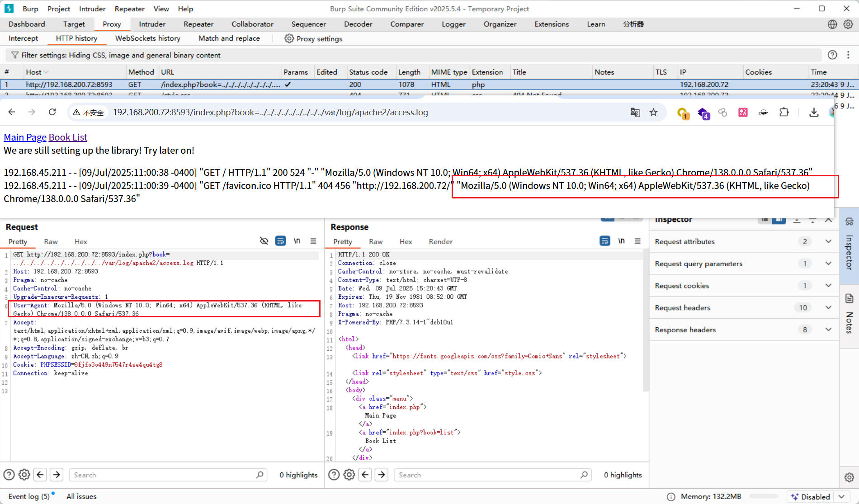This screenshot has height=504, width=859.
Task: Expand Request headers section
Action: click(x=828, y=308)
